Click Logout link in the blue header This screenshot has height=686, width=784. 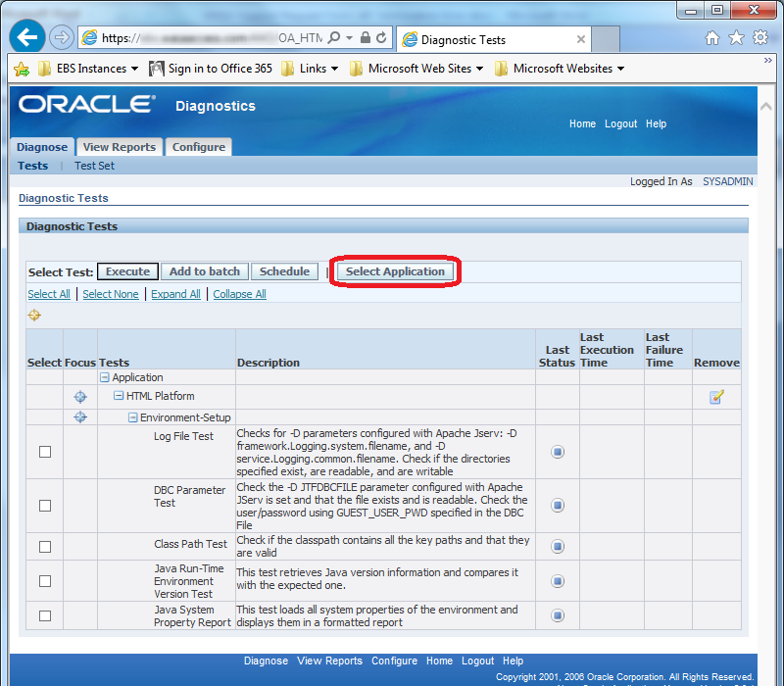pos(621,123)
